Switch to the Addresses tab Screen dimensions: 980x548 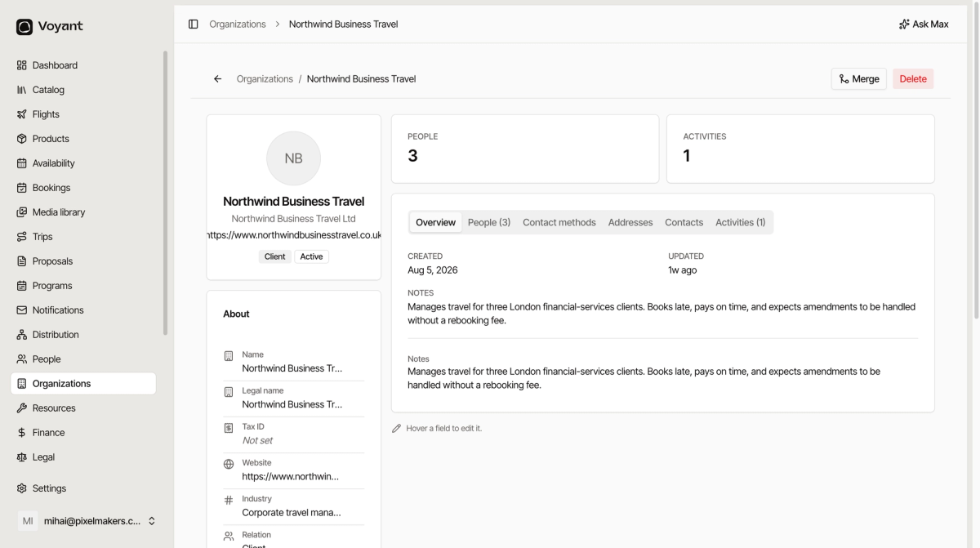tap(630, 222)
